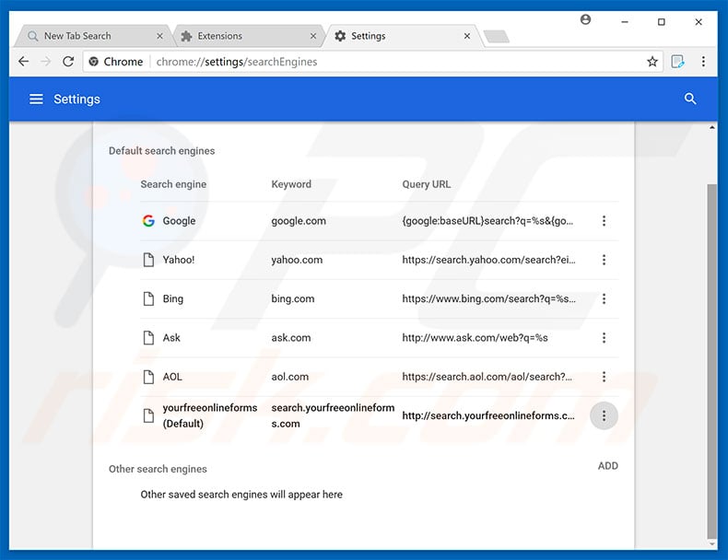Click the yourfreeonlineforms query URL text

point(488,415)
